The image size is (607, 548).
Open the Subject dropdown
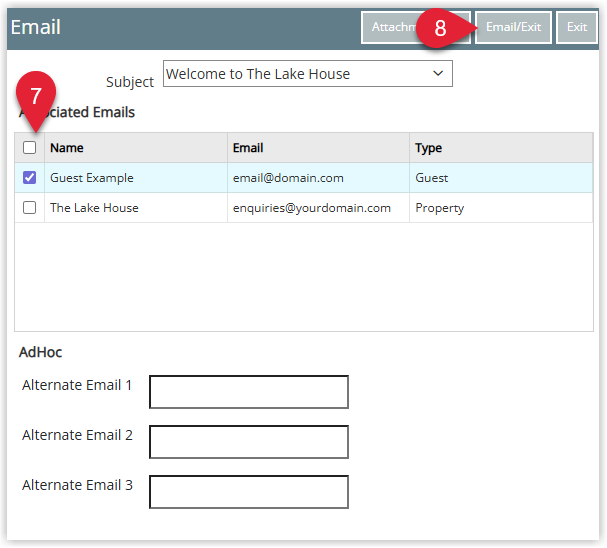pos(307,74)
